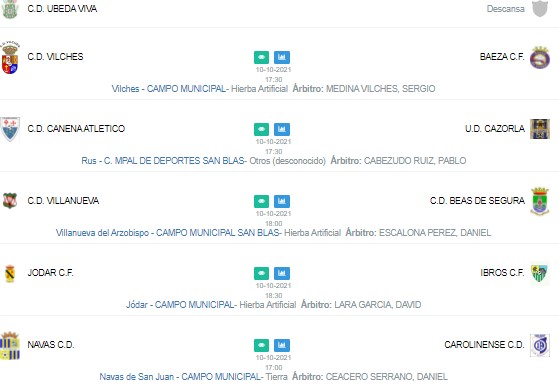The image size is (559, 388).
Task: Select team name C.D. Ubeda Viva
Action: click(62, 9)
